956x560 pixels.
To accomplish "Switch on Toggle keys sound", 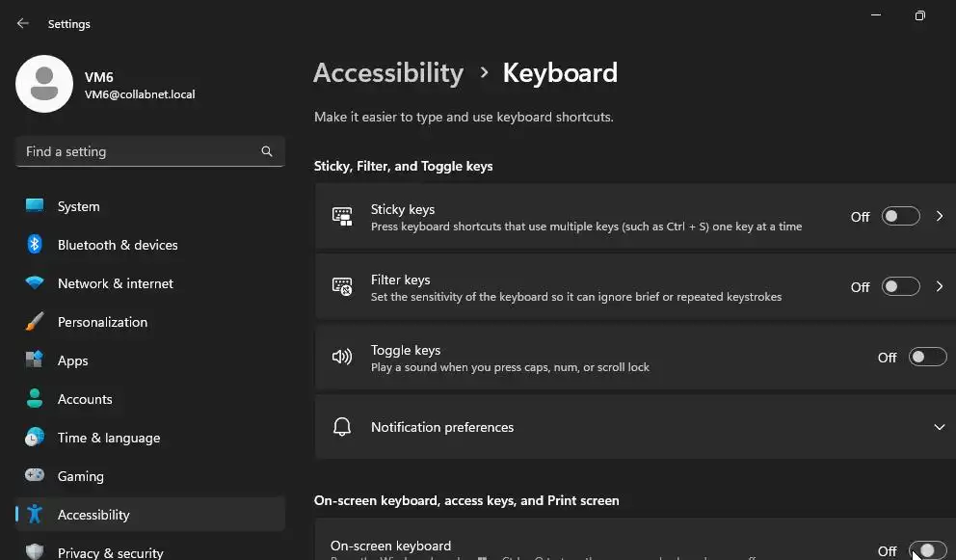I will coord(928,358).
